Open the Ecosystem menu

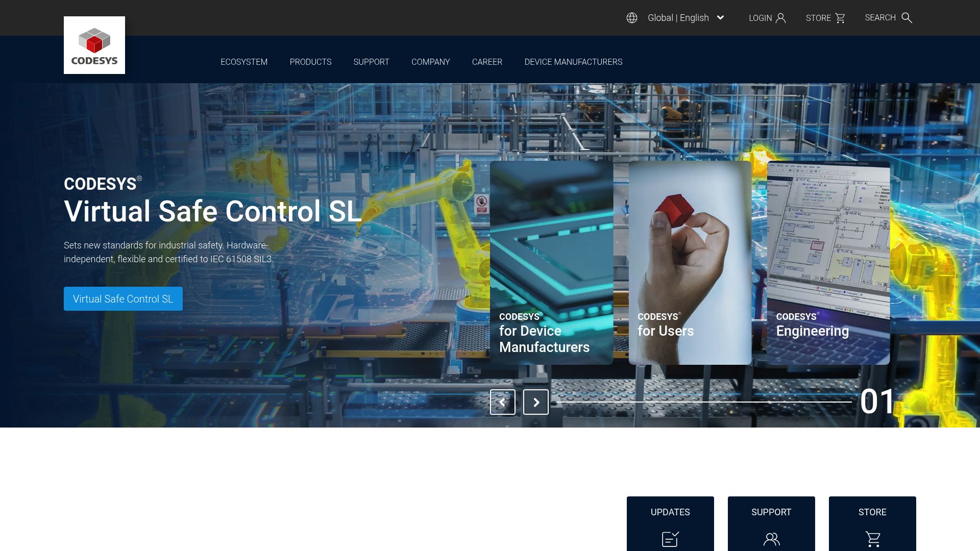click(x=244, y=62)
